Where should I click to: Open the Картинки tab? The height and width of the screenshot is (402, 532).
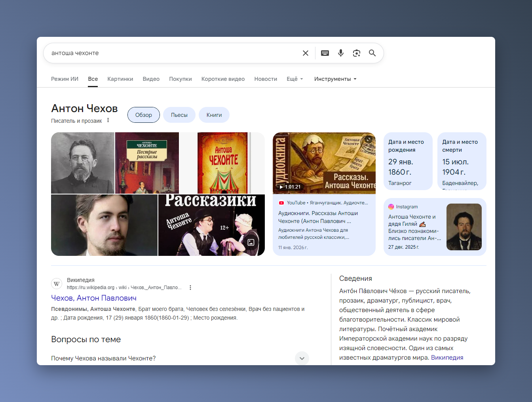click(120, 79)
